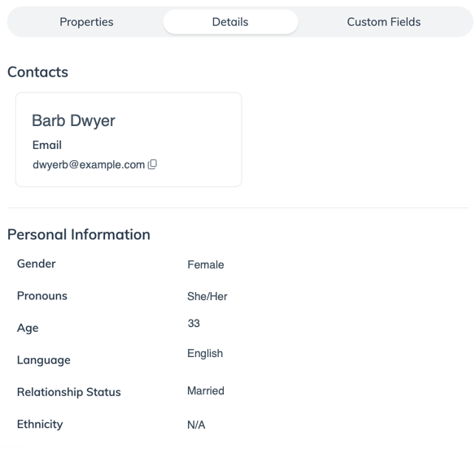Click the Pronouns value She/Her

207,296
